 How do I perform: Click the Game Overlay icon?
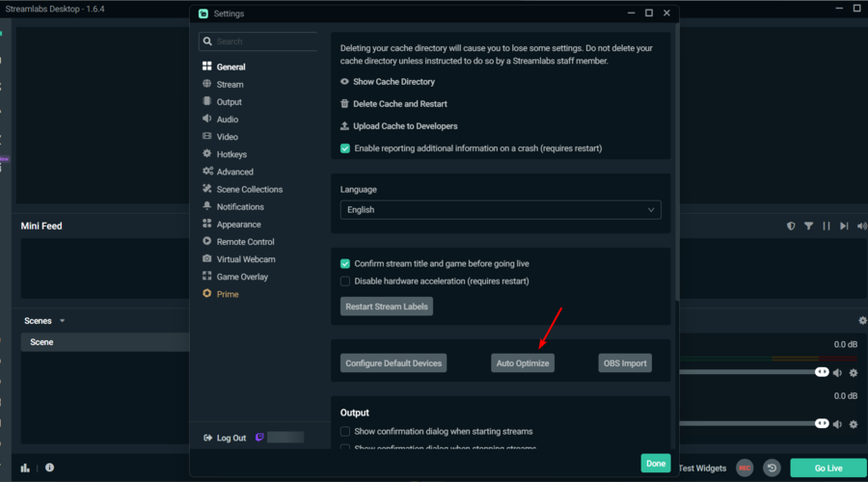coord(207,276)
